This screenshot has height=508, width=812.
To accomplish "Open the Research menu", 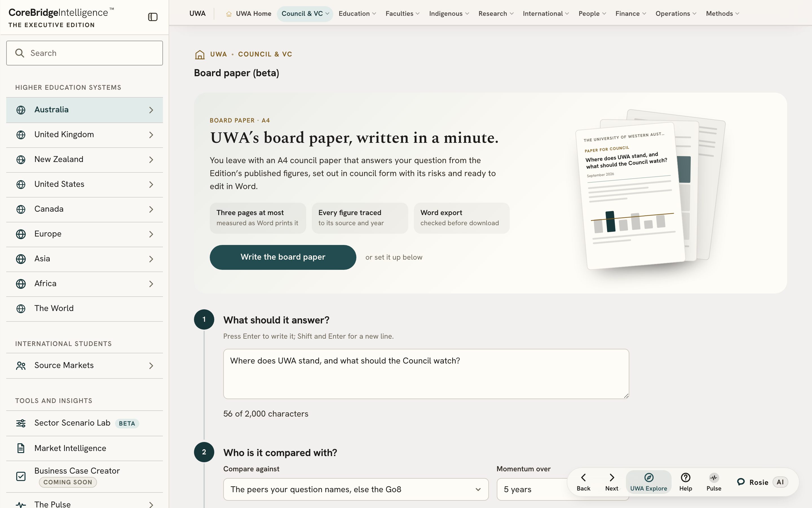I will coord(496,14).
